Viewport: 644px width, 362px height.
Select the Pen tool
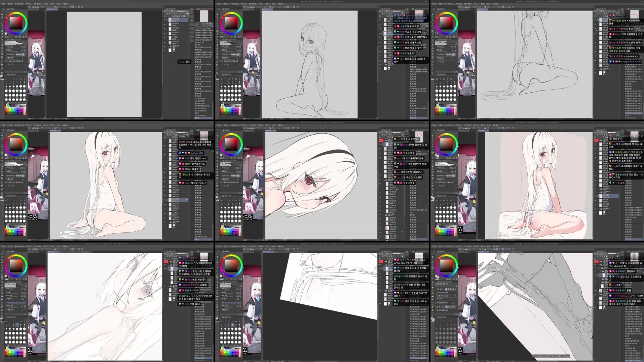(x=2, y=31)
